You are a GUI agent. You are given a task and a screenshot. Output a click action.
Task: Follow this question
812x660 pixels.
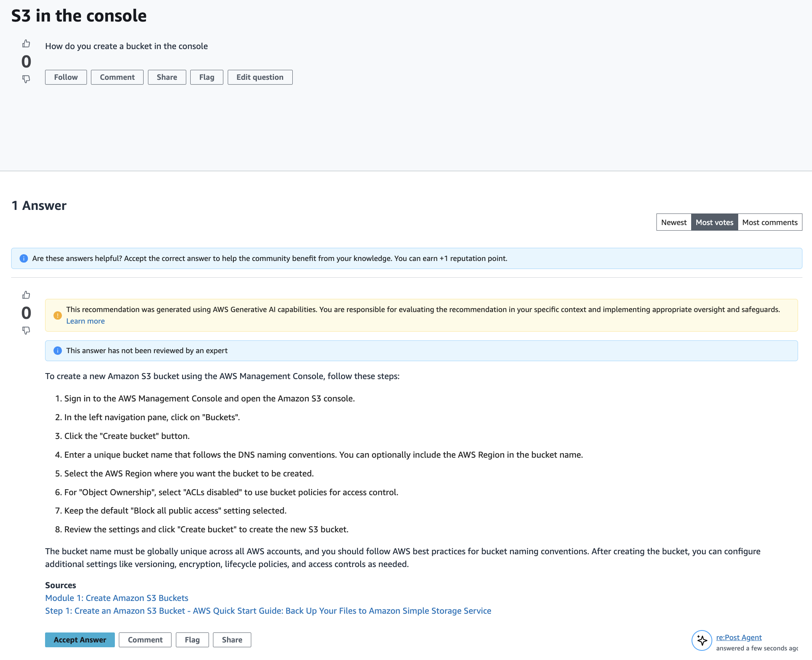(x=66, y=77)
